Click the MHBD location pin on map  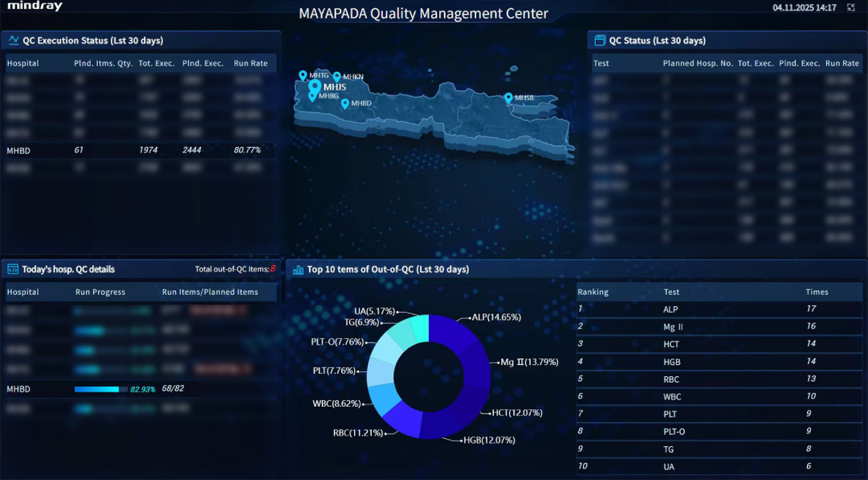pos(345,103)
